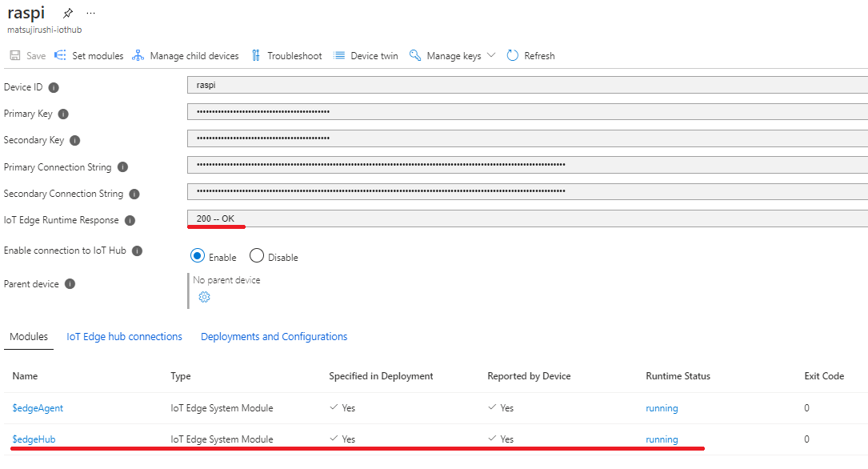Show info tooltip for Device ID

click(54, 87)
